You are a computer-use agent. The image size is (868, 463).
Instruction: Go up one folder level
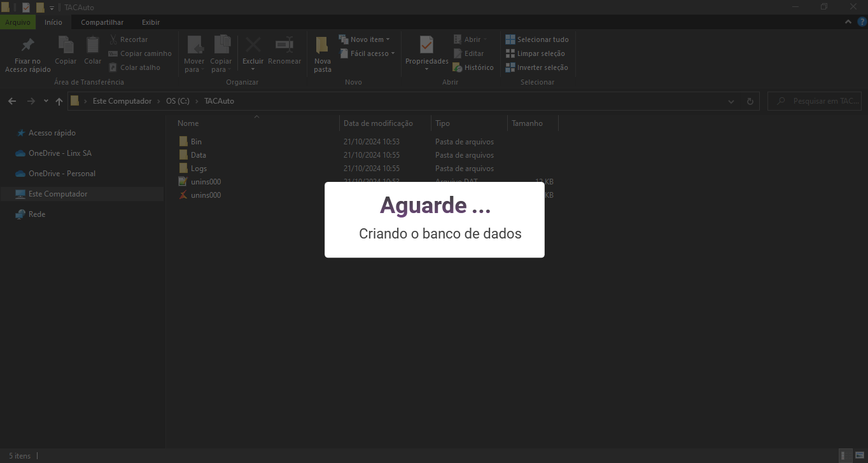coord(59,101)
